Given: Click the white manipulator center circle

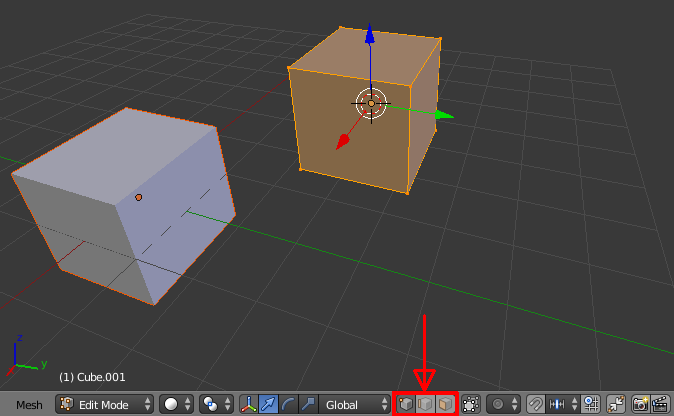Looking at the screenshot, I should [x=371, y=103].
